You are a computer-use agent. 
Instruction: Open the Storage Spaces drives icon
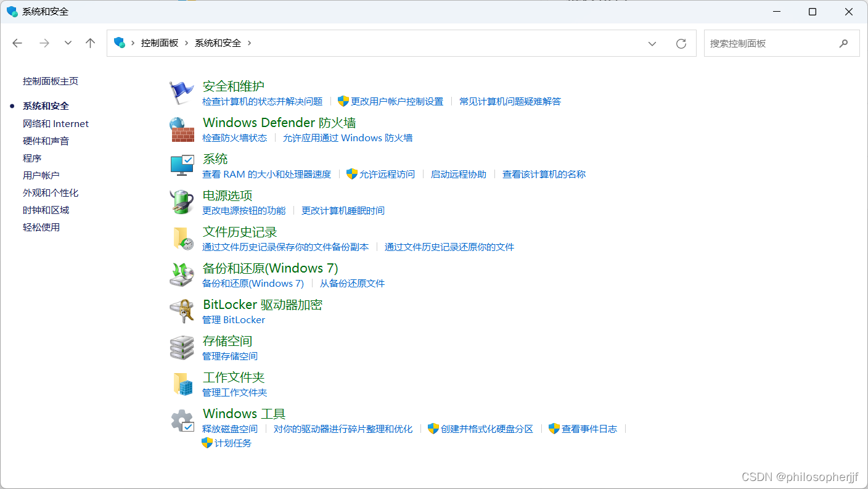(182, 347)
